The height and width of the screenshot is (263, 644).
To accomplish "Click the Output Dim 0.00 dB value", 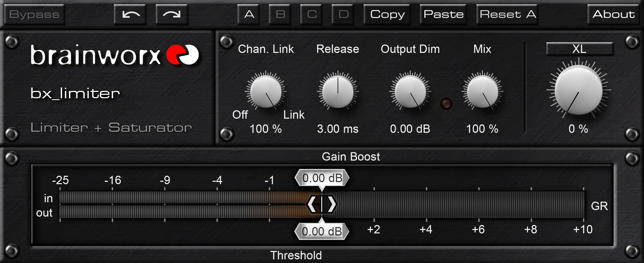I will pos(410,129).
